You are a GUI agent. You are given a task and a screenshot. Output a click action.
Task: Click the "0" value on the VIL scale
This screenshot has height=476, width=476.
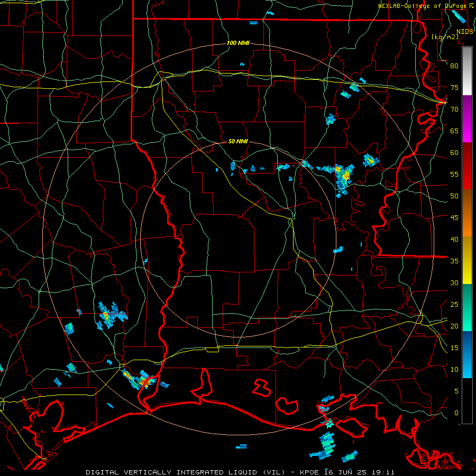[x=456, y=413]
